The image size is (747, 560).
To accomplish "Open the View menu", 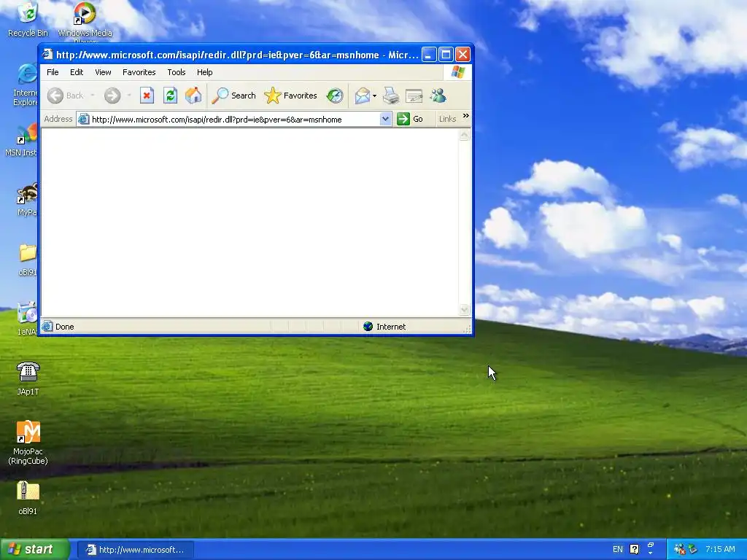I will pos(103,72).
